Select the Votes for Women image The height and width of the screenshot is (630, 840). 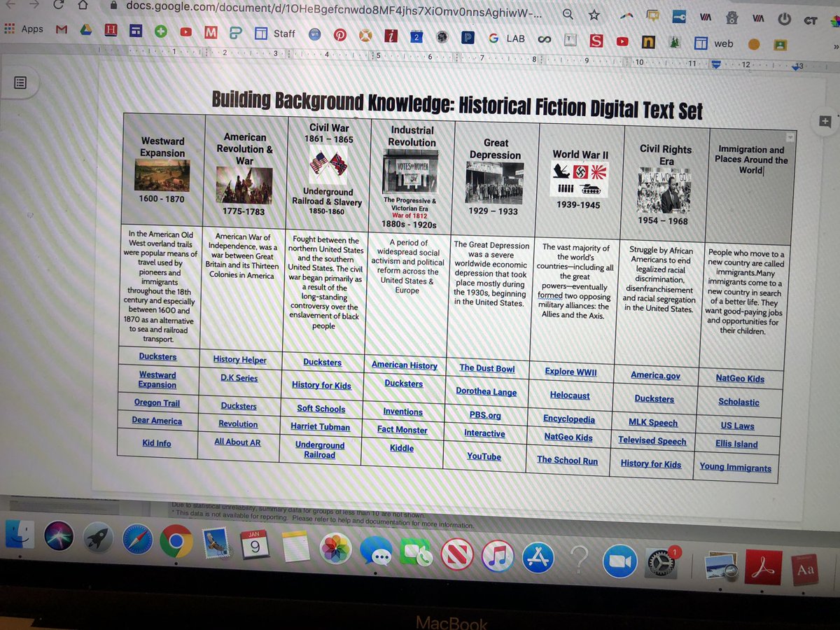click(412, 172)
